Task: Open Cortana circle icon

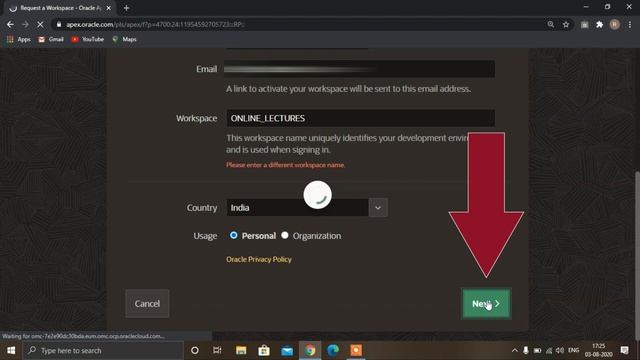Action: (x=195, y=351)
